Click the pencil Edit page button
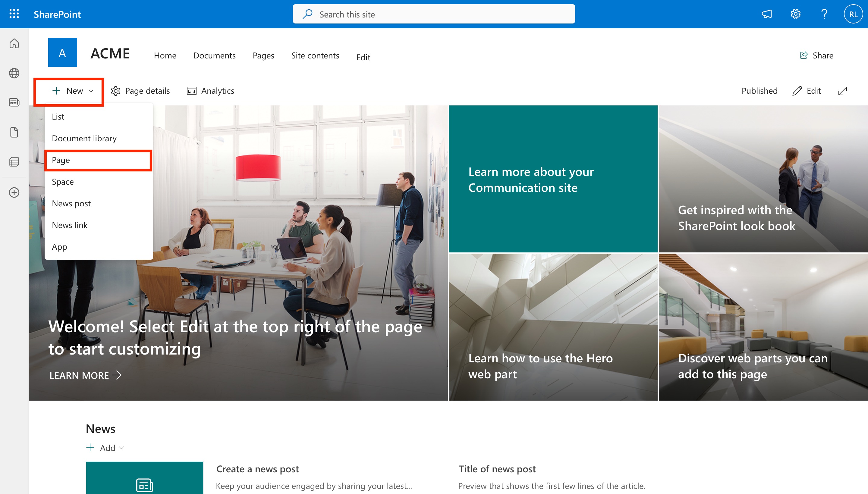The image size is (868, 494). pyautogui.click(x=807, y=91)
